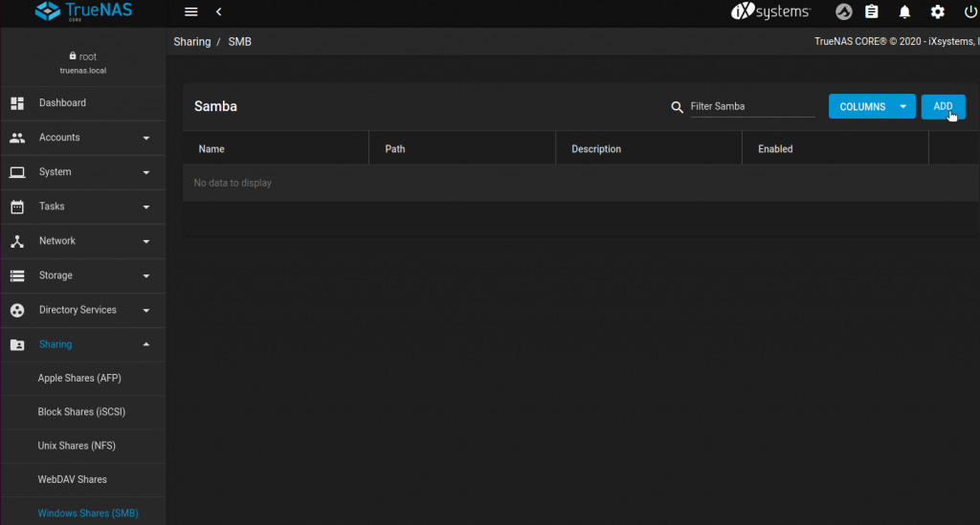Click the System laptop icon
The height and width of the screenshot is (525, 980).
pos(17,172)
